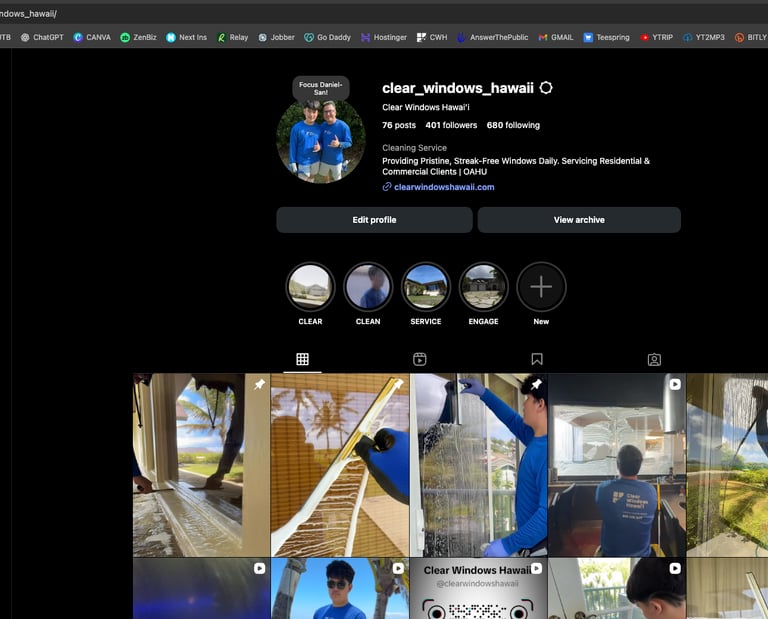Image resolution: width=768 pixels, height=619 pixels.
Task: Switch to the Posts grid tab
Action: (x=302, y=359)
